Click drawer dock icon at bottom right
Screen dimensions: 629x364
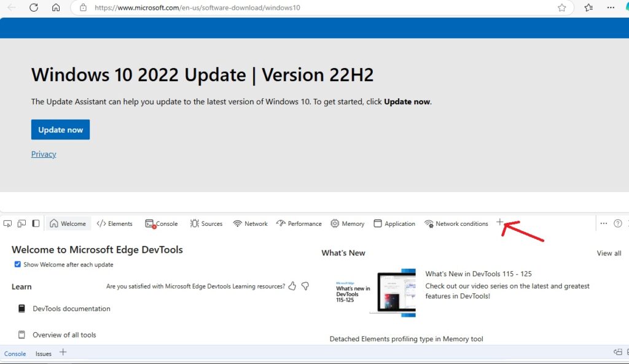click(x=618, y=352)
